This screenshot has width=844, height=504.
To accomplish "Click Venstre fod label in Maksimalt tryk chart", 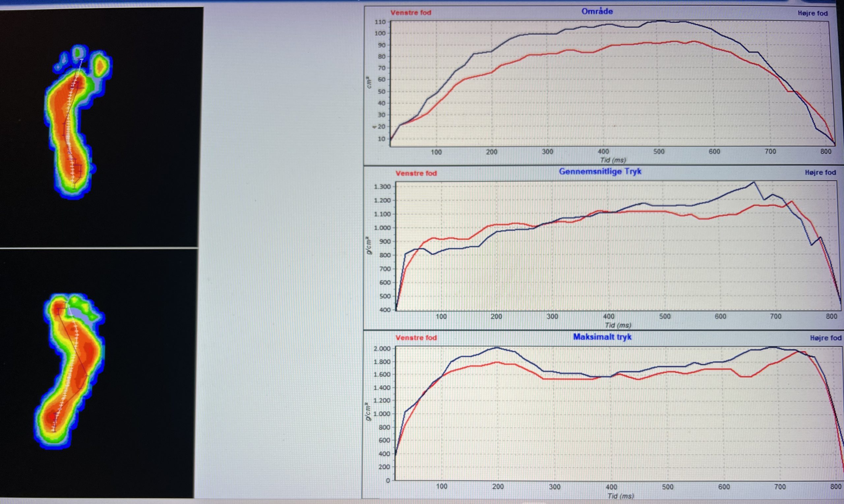I will [416, 338].
